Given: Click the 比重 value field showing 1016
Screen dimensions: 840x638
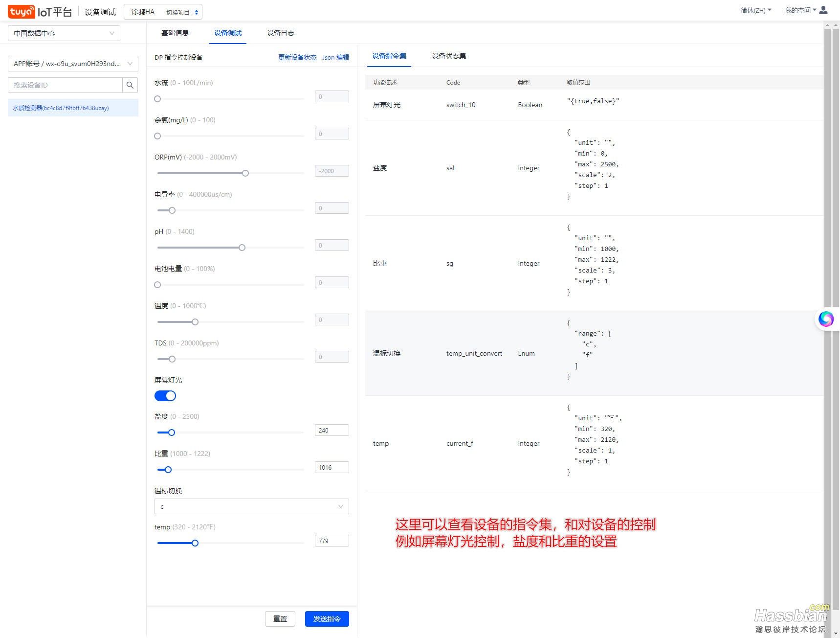Looking at the screenshot, I should pyautogui.click(x=332, y=467).
